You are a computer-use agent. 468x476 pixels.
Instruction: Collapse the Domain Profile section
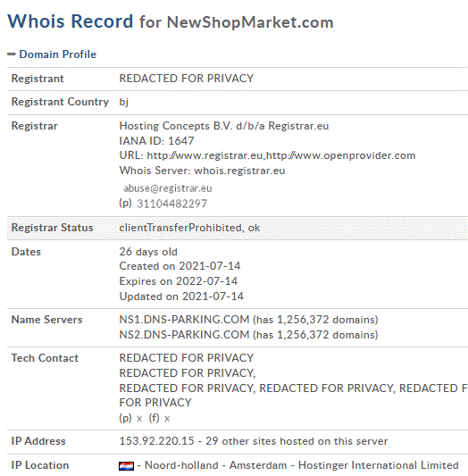[x=12, y=54]
